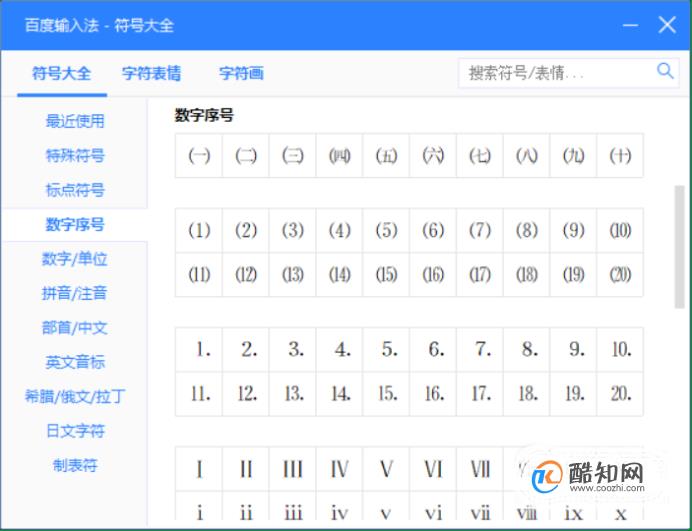Insert the (九) symbol
This screenshot has width=692, height=531.
[573, 155]
